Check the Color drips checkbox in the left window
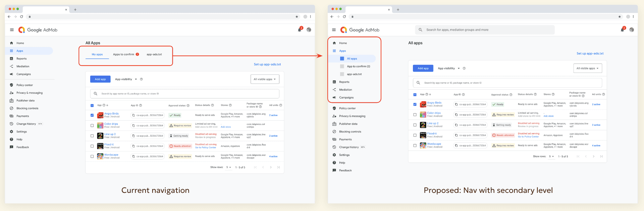The image size is (644, 211). [92, 126]
